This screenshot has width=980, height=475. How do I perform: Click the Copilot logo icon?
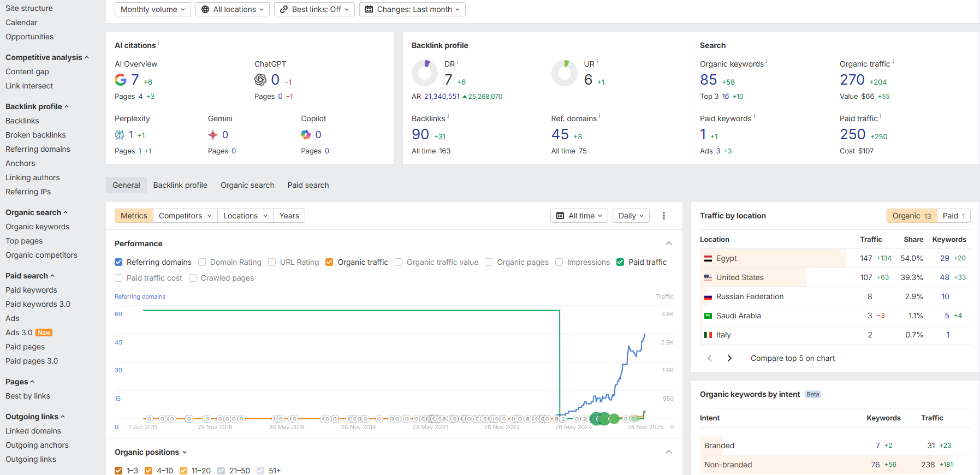tap(306, 135)
